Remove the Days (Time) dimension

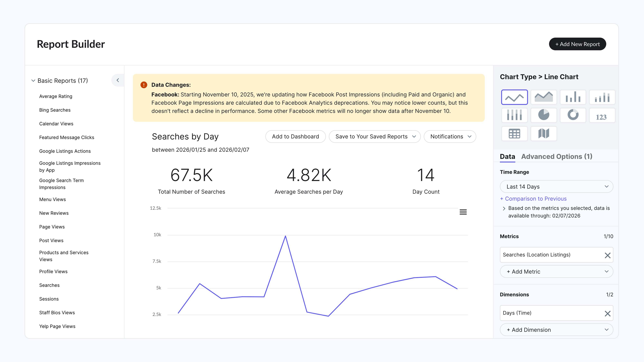607,313
